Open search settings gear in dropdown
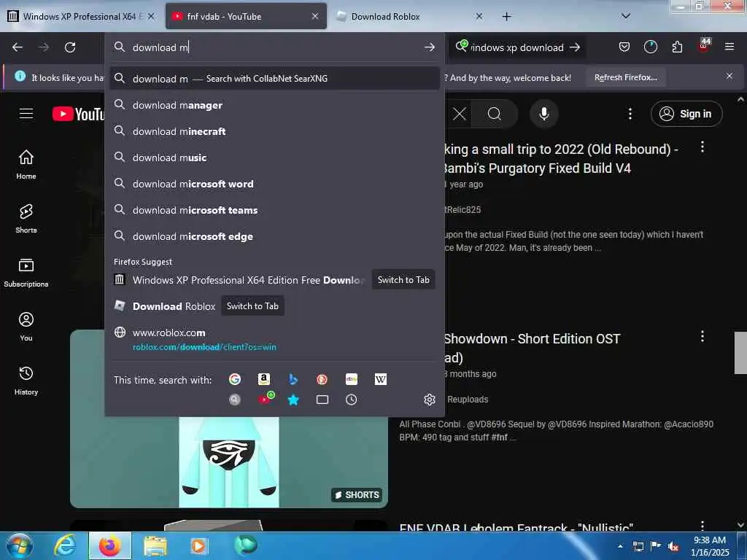 click(x=429, y=400)
